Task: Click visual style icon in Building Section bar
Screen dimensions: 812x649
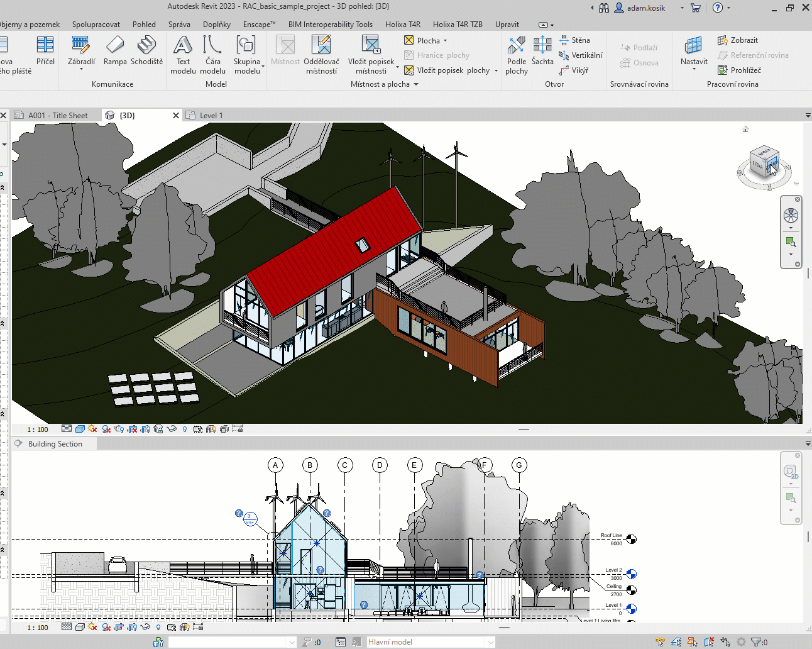Action: (x=80, y=627)
